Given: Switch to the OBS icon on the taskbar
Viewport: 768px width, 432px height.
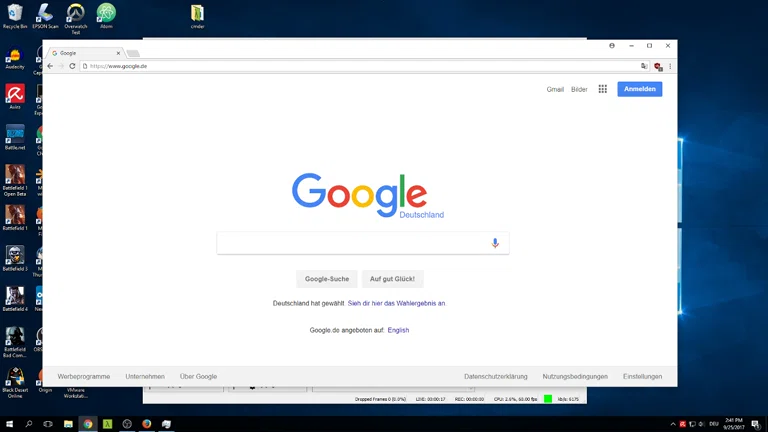Looking at the screenshot, I should 127,424.
